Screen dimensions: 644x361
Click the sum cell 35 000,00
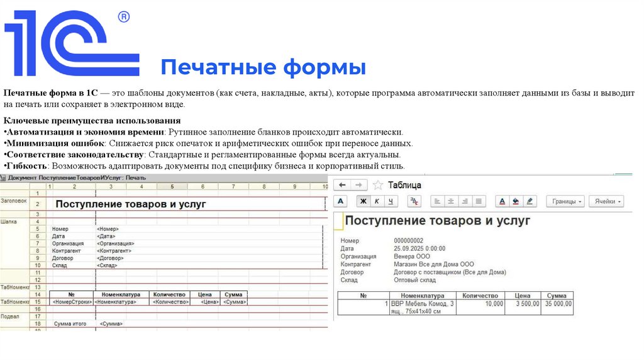(x=557, y=307)
